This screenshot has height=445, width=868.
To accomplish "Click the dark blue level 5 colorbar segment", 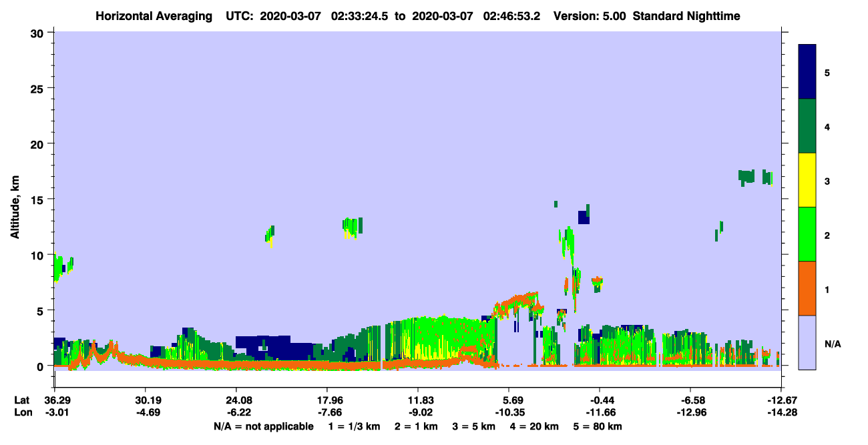I will coord(807,72).
